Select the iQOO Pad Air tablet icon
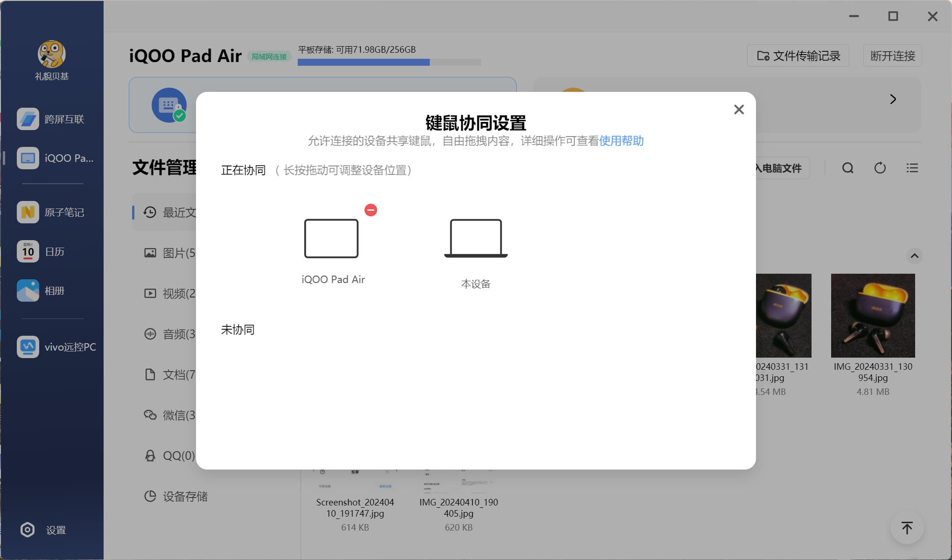The width and height of the screenshot is (952, 560). (x=331, y=238)
